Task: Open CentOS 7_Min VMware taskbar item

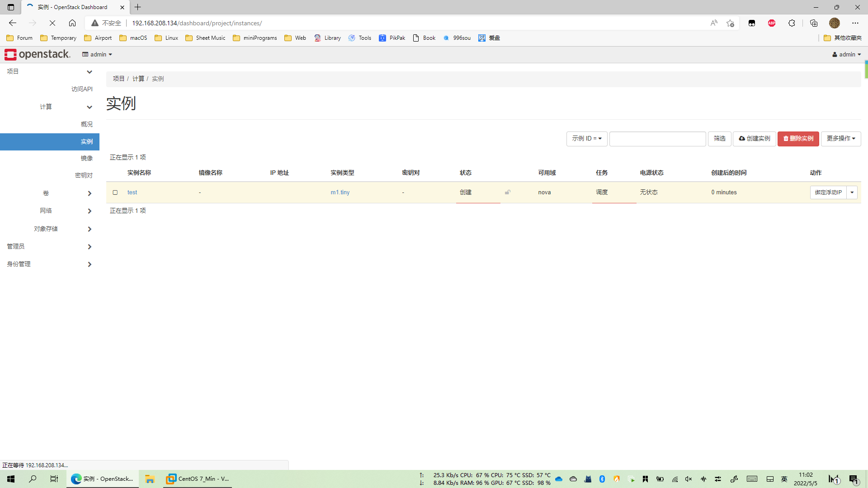Action: pyautogui.click(x=198, y=479)
